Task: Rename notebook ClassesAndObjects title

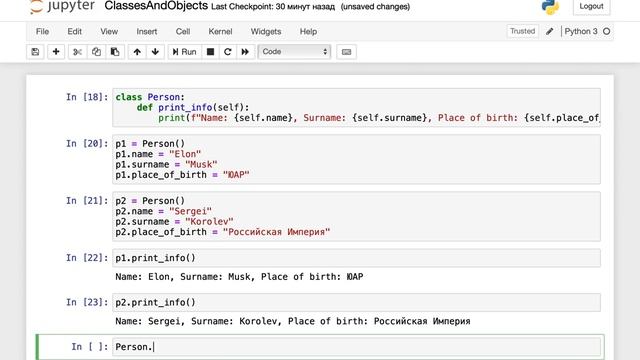Action: [156, 6]
